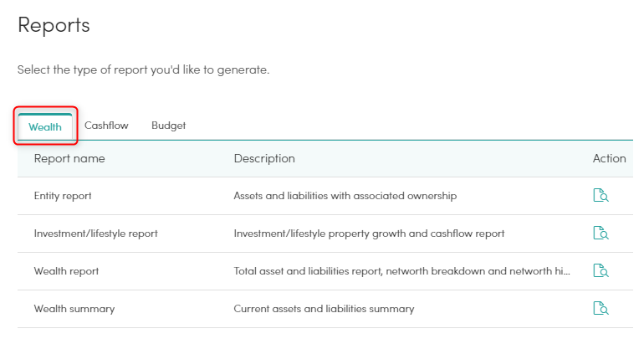Click the Reports page heading
The image size is (644, 344).
(x=54, y=25)
